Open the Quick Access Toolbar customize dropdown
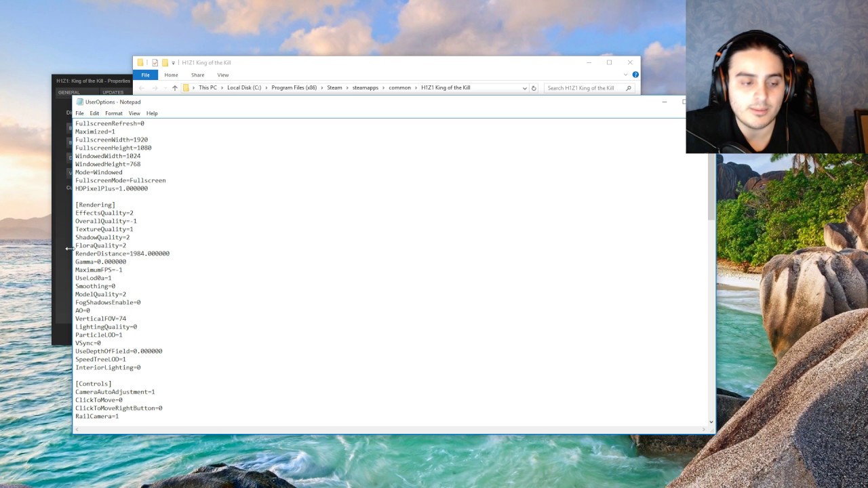The image size is (868, 488). [x=173, y=63]
